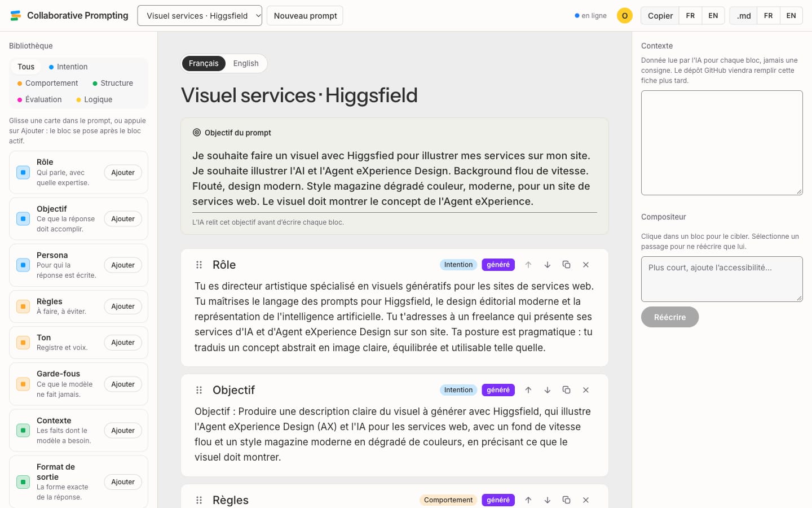Viewport: 812px width, 508px height.
Task: Duplicate the Objectif prompt block
Action: [567, 390]
